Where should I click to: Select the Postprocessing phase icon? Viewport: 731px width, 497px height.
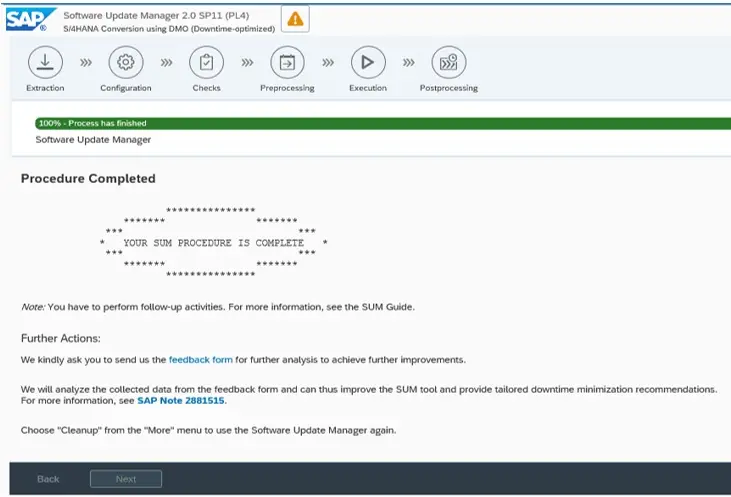click(x=448, y=62)
